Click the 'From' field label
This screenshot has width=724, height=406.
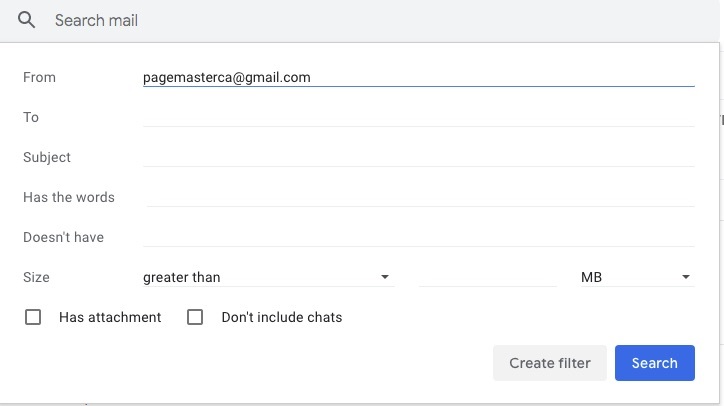(39, 77)
